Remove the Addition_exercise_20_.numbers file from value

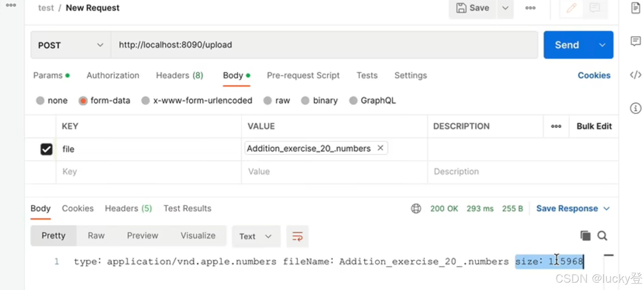coord(380,148)
